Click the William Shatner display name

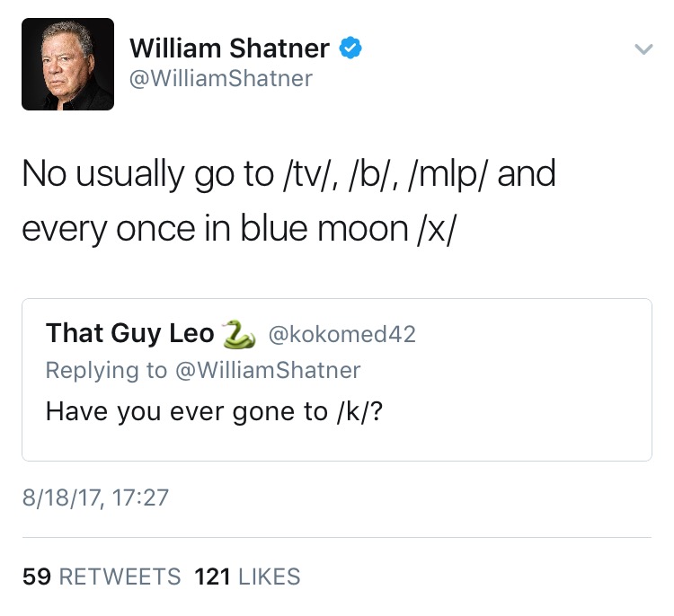(x=229, y=48)
